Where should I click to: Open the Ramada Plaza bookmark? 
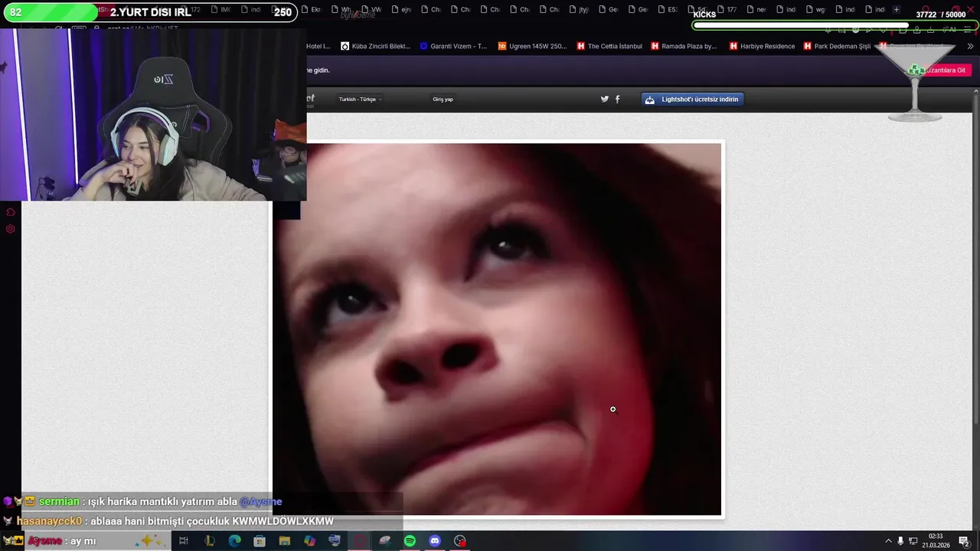(684, 46)
